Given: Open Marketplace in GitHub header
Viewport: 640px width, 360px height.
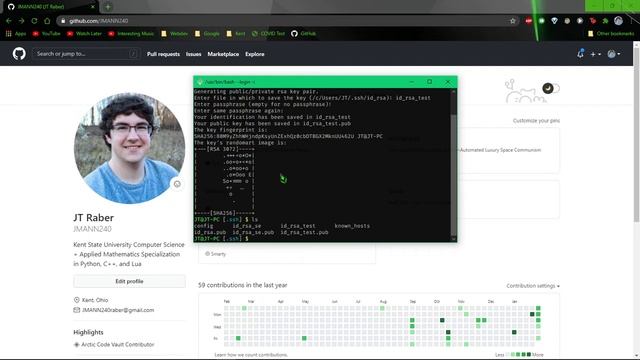Looking at the screenshot, I should click(223, 54).
